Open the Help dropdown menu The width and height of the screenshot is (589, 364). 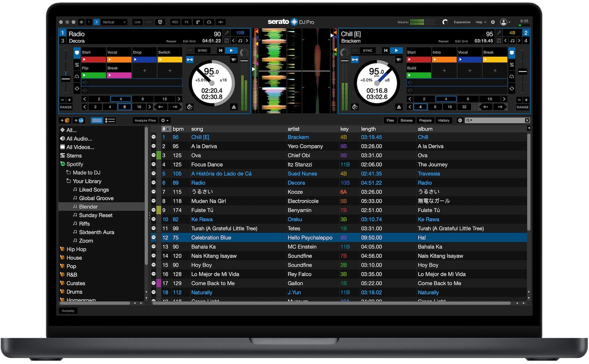coord(481,22)
